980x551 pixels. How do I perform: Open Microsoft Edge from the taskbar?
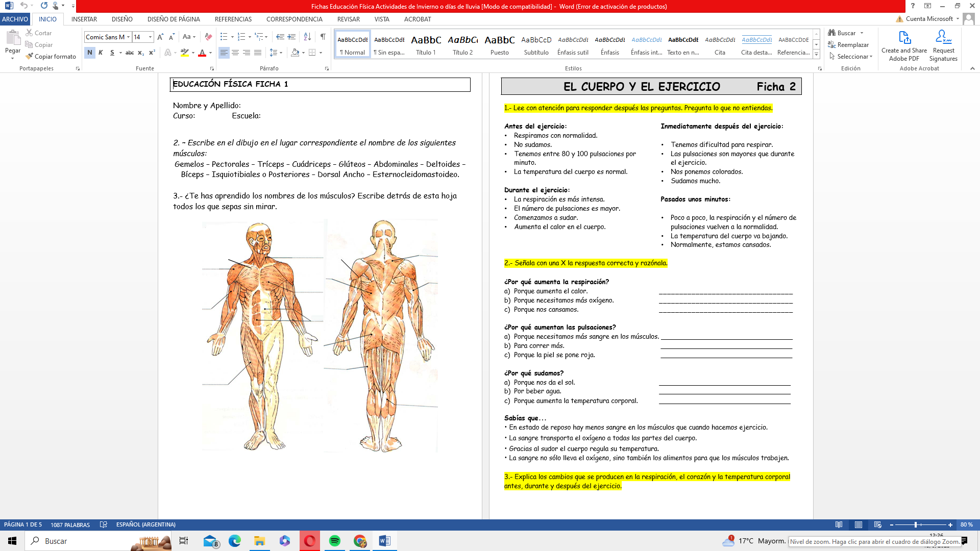tap(235, 541)
